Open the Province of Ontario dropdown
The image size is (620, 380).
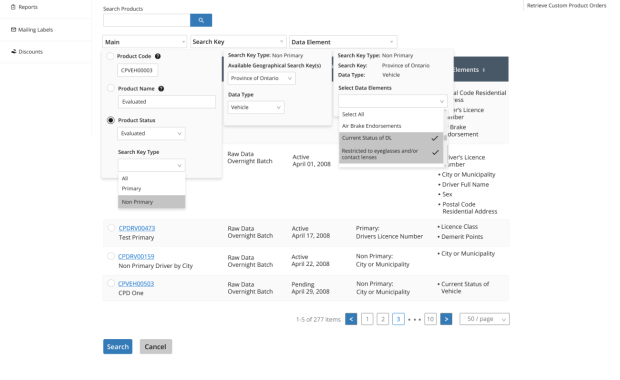tap(261, 78)
